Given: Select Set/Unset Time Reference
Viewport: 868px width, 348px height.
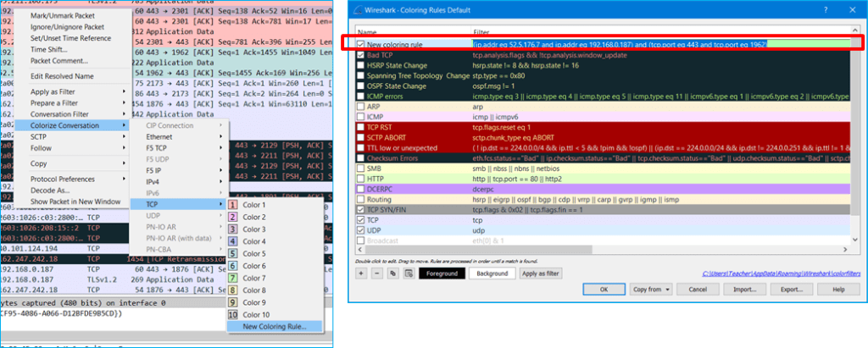Looking at the screenshot, I should [71, 38].
